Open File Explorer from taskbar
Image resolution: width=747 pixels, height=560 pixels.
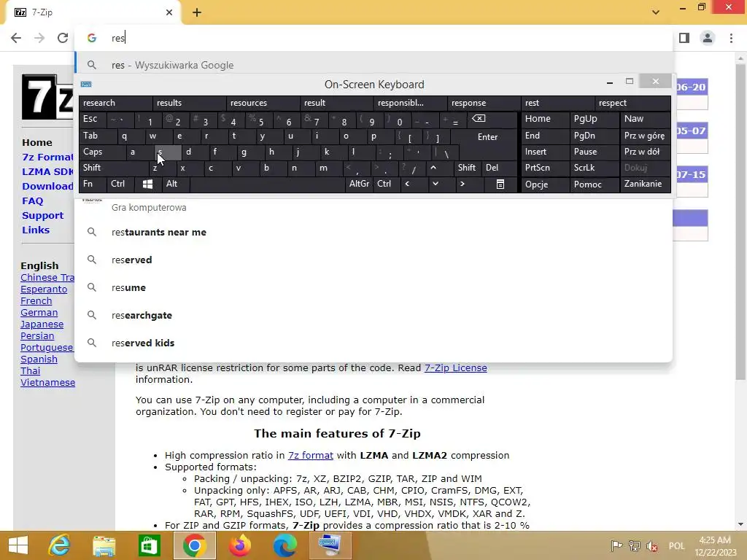(104, 545)
